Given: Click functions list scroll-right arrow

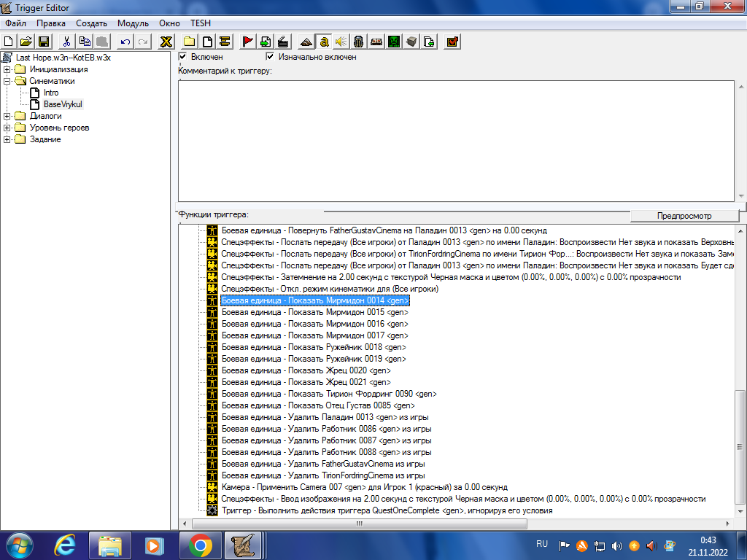Looking at the screenshot, I should 728,524.
